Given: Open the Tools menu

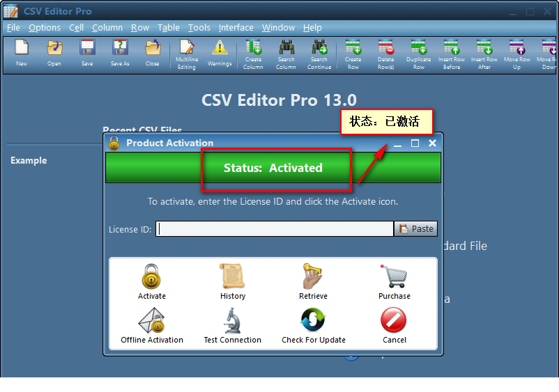Looking at the screenshot, I should 199,28.
